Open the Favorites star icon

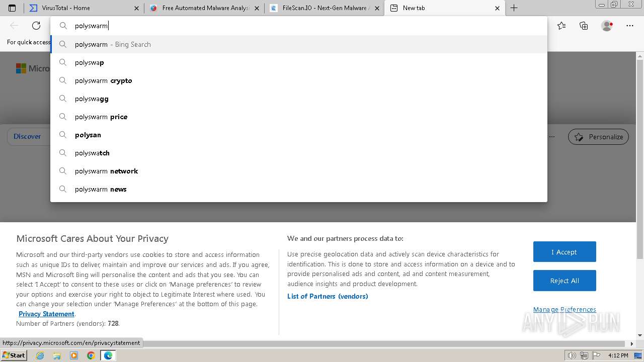561,26
